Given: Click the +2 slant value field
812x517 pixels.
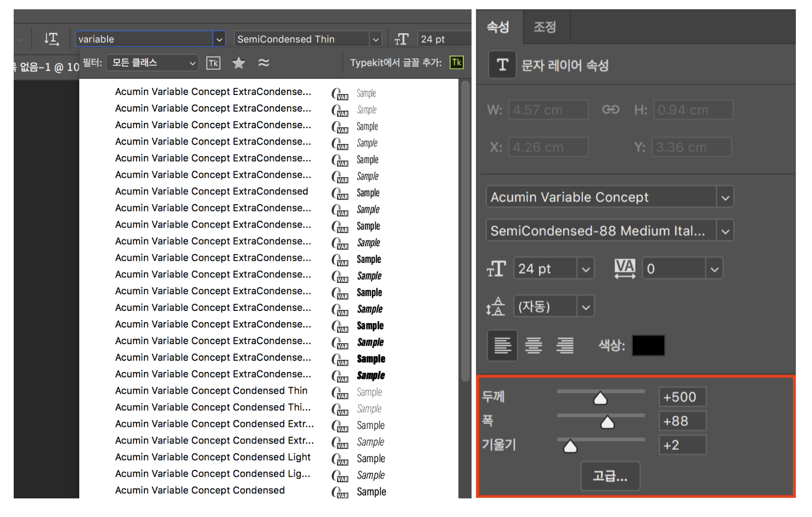Looking at the screenshot, I should (682, 445).
